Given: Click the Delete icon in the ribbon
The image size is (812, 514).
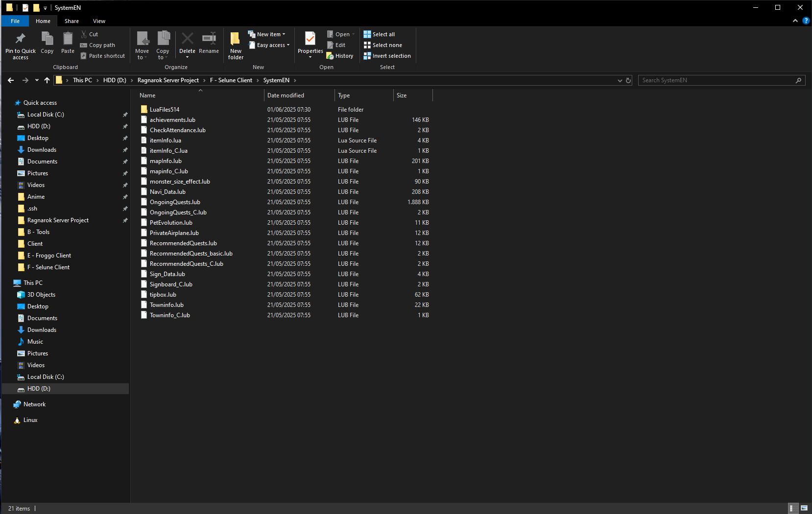Looking at the screenshot, I should tap(187, 39).
